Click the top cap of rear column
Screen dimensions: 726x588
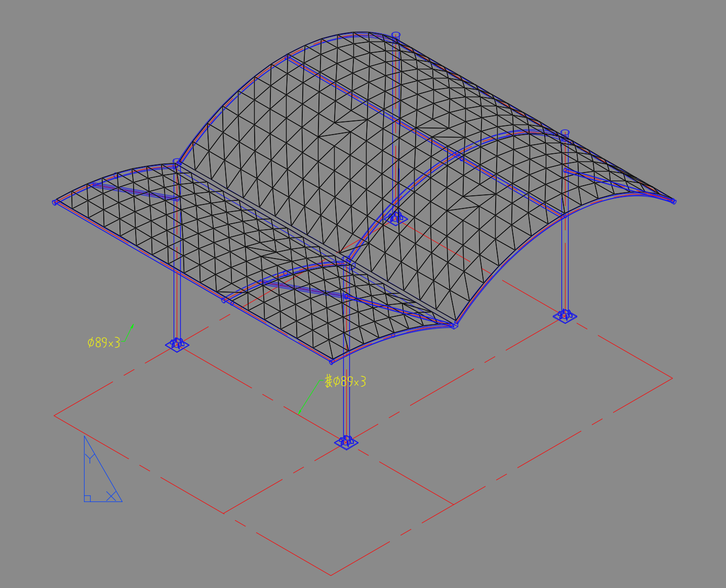[396, 35]
